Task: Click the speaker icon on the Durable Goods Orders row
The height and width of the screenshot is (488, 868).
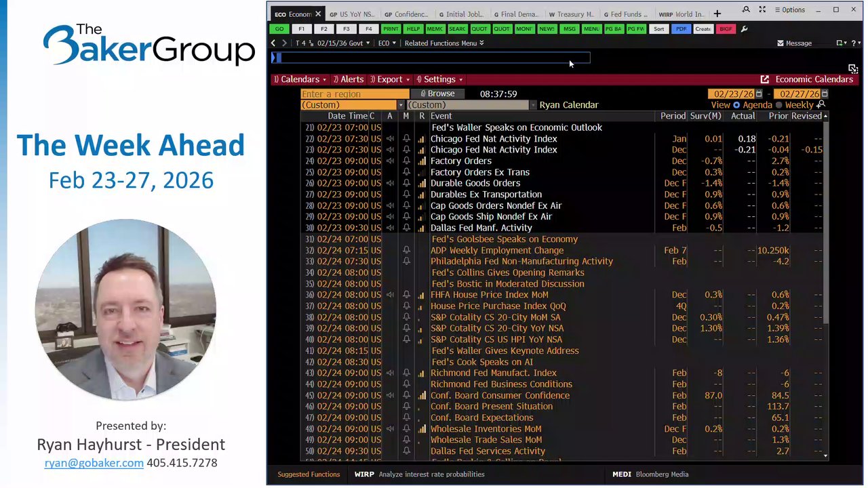Action: tap(390, 184)
